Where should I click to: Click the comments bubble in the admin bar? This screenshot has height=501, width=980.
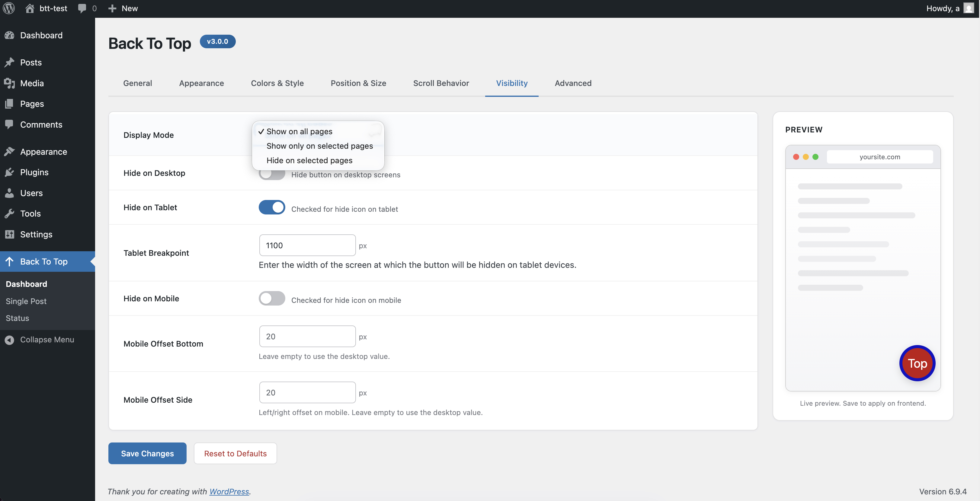click(82, 8)
